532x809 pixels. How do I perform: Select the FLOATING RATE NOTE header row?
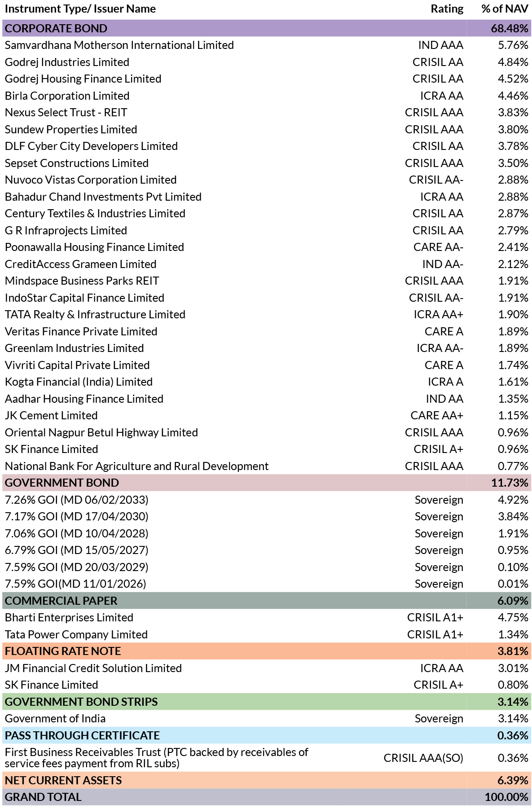point(267,651)
